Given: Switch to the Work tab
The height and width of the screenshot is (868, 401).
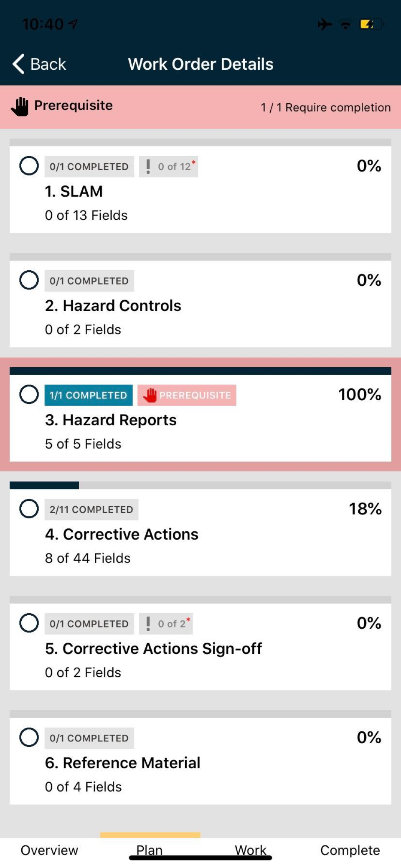Looking at the screenshot, I should pyautogui.click(x=250, y=850).
